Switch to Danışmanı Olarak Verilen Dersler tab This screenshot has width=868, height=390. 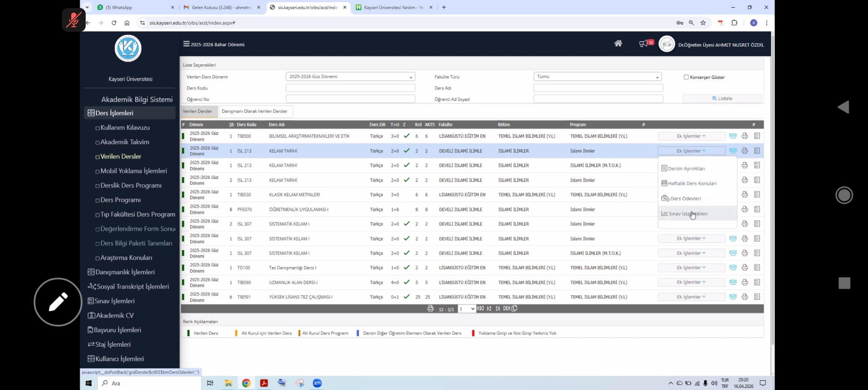click(254, 111)
